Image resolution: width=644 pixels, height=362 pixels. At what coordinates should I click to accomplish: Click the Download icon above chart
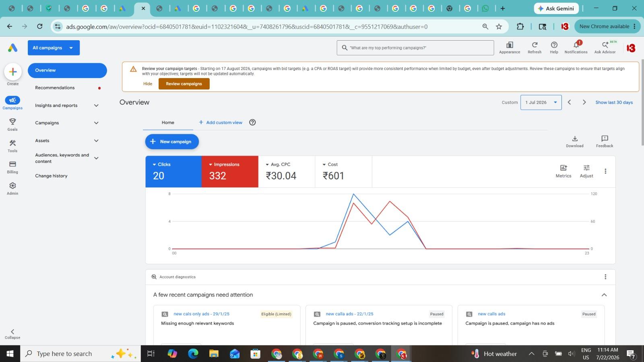[575, 138]
